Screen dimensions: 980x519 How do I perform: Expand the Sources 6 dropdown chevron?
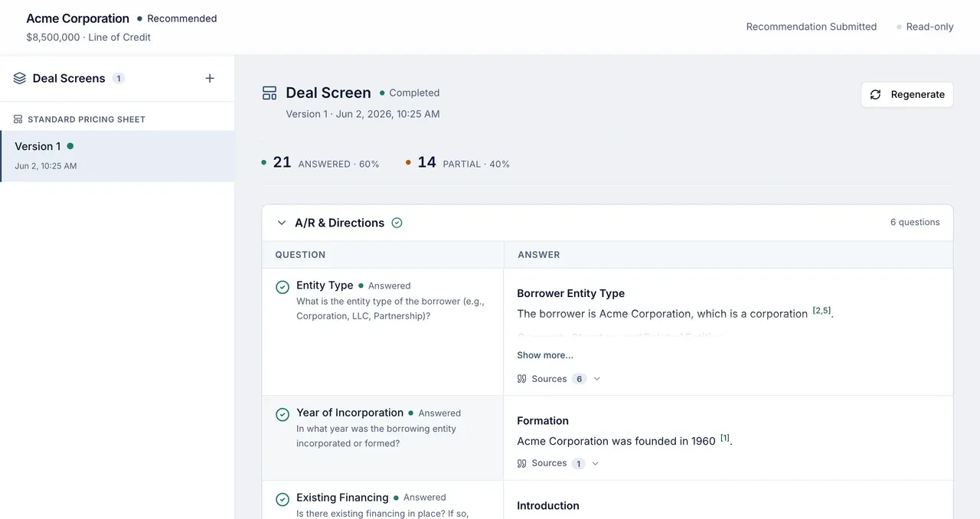(x=597, y=379)
